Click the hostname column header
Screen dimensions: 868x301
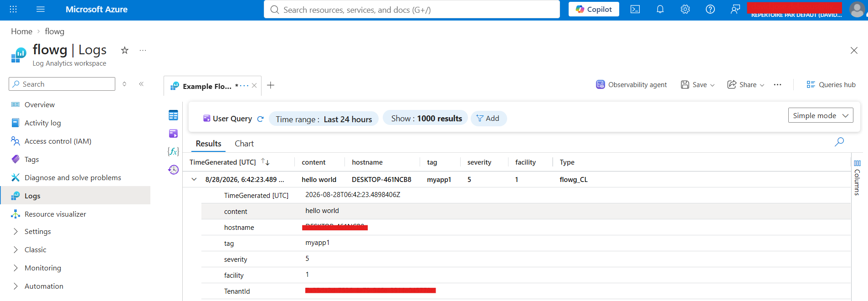pos(367,162)
